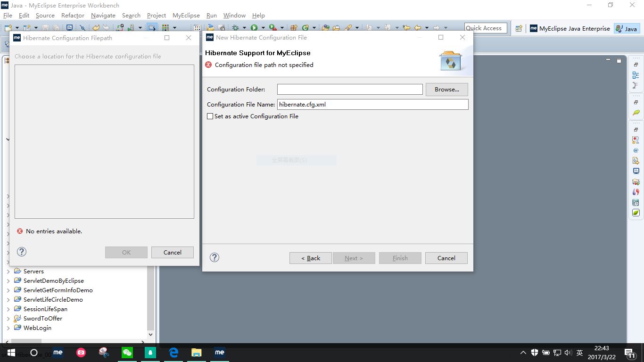
Task: Select the Servers folder in tree
Action: click(33, 271)
